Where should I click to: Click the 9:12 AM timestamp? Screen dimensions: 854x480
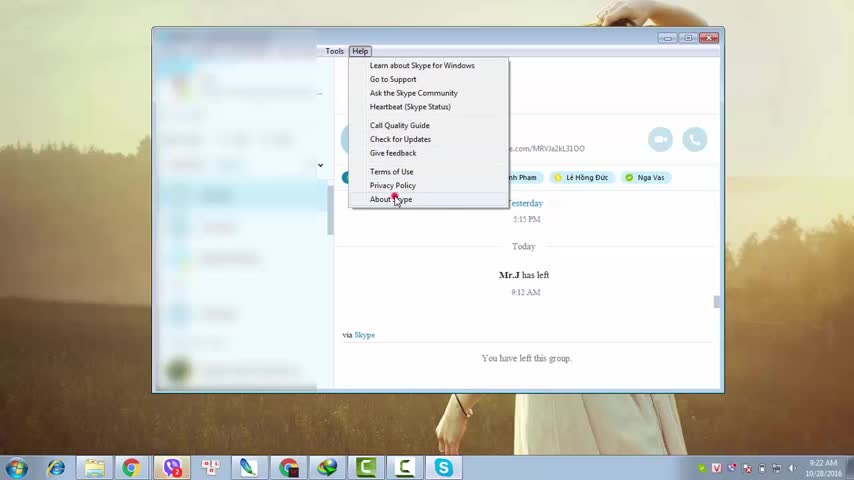point(526,293)
